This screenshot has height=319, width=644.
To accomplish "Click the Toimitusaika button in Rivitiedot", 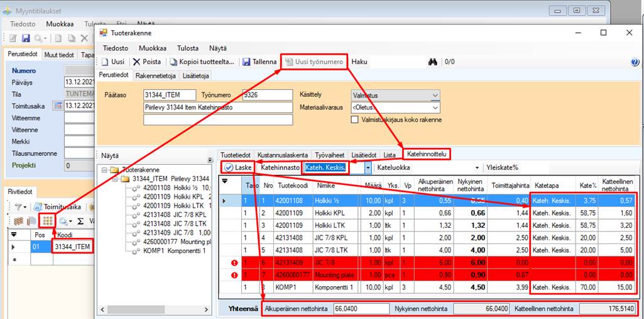I will 57,207.
